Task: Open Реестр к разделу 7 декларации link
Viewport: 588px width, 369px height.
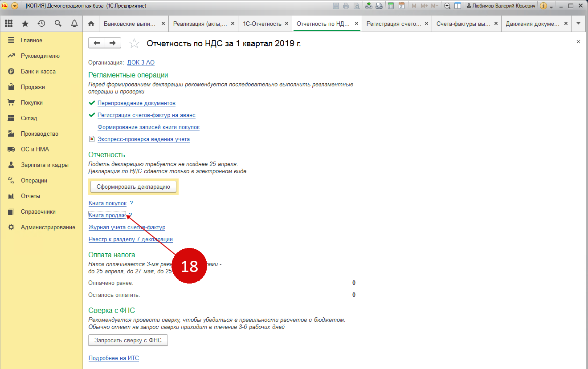Action: 131,239
